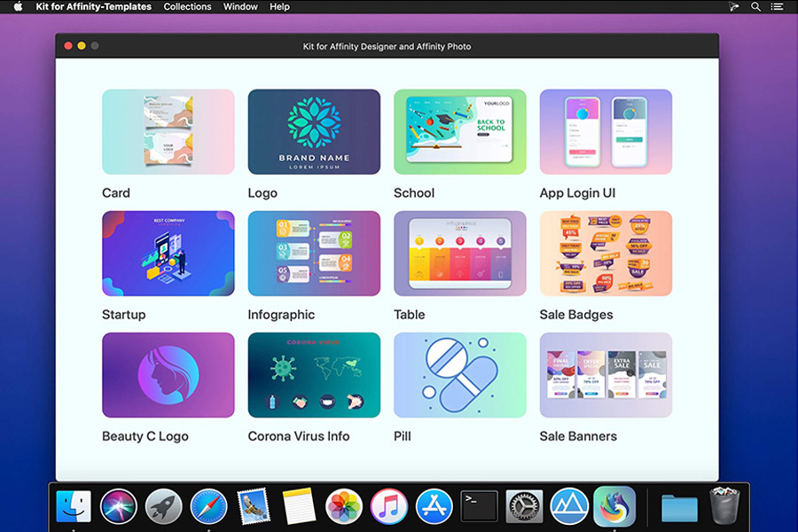Click the "Sale Badges" label text

click(x=576, y=315)
